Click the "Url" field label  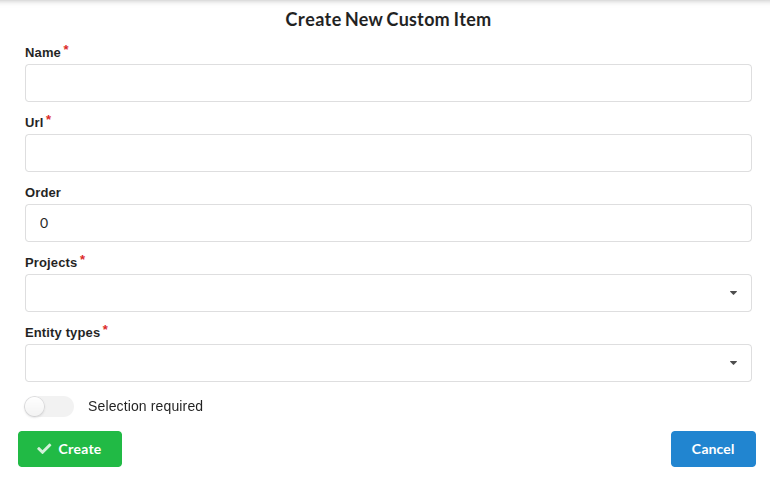[x=34, y=122]
